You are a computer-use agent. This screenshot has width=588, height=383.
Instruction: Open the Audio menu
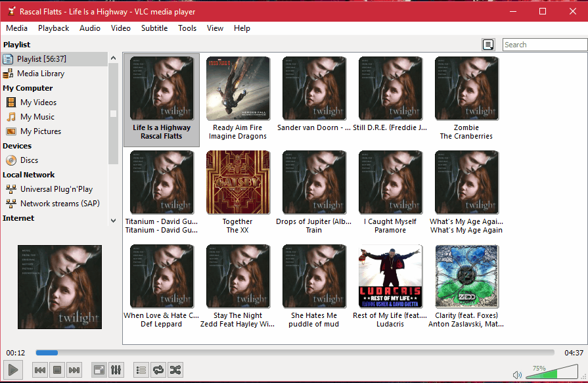point(90,28)
